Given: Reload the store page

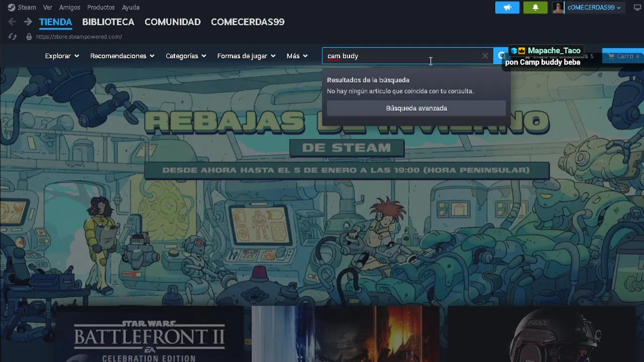Looking at the screenshot, I should (x=13, y=37).
